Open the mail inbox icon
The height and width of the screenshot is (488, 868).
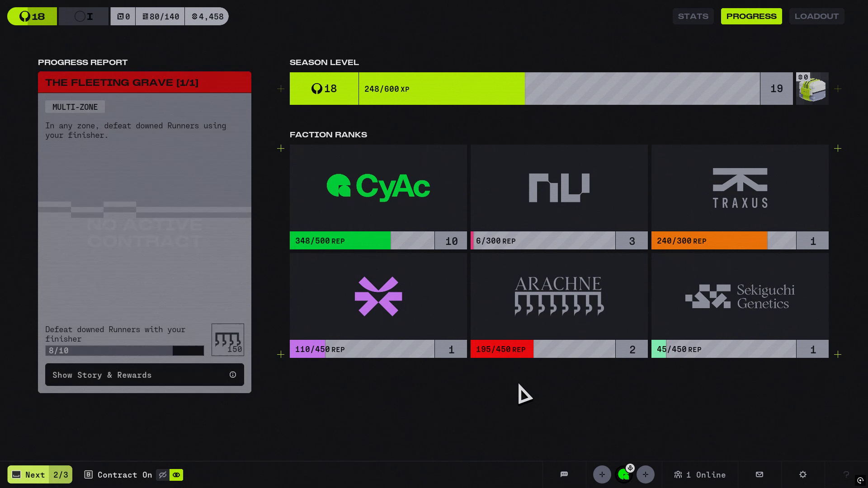(x=759, y=474)
